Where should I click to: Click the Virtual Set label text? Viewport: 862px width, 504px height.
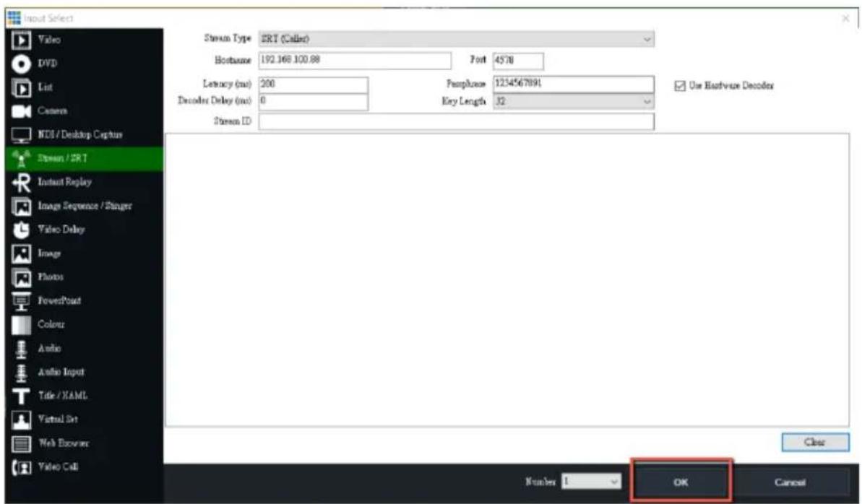coord(58,420)
